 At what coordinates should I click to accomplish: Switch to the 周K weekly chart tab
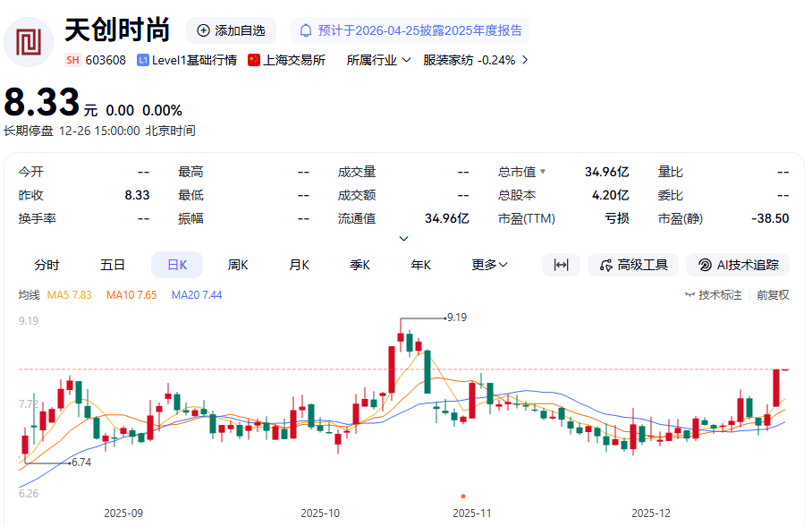pyautogui.click(x=238, y=265)
